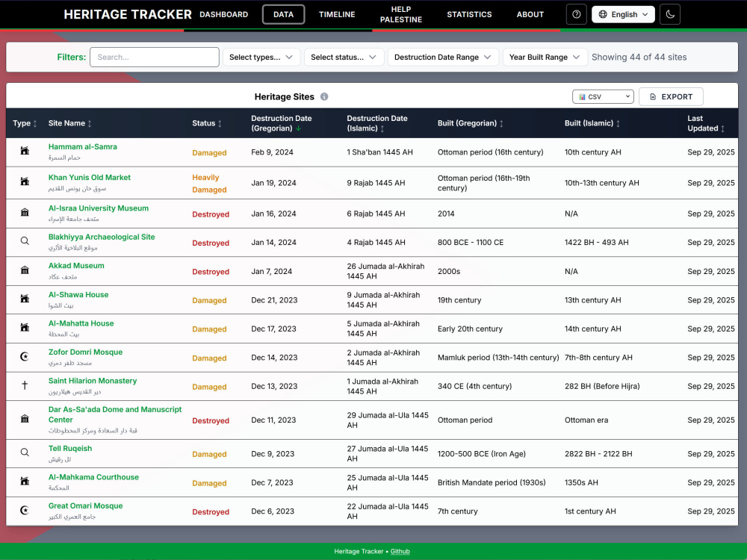The width and height of the screenshot is (747, 560).
Task: Open Year Built Range filter
Action: coord(545,57)
